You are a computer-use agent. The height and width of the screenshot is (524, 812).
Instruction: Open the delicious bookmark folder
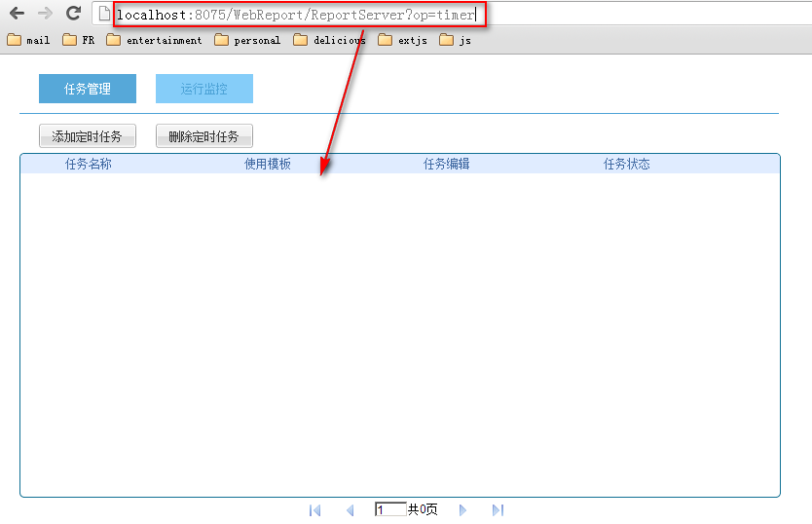pyautogui.click(x=329, y=40)
